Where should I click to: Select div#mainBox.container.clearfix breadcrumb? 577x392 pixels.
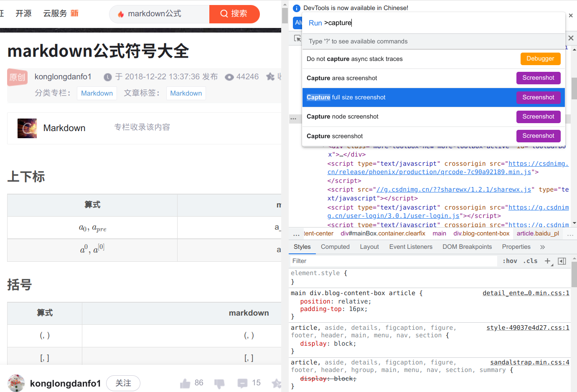383,234
